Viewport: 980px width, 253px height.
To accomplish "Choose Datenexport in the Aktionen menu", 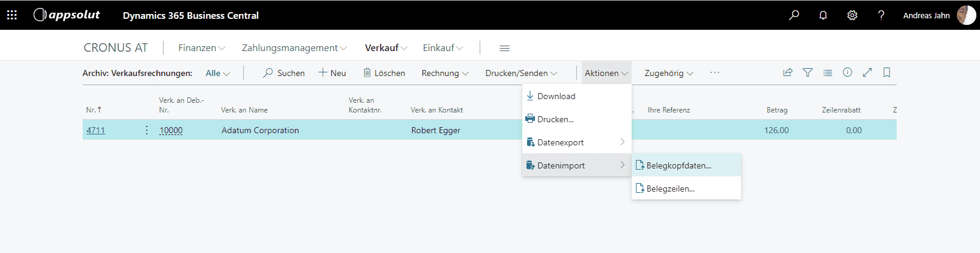I will click(x=561, y=142).
